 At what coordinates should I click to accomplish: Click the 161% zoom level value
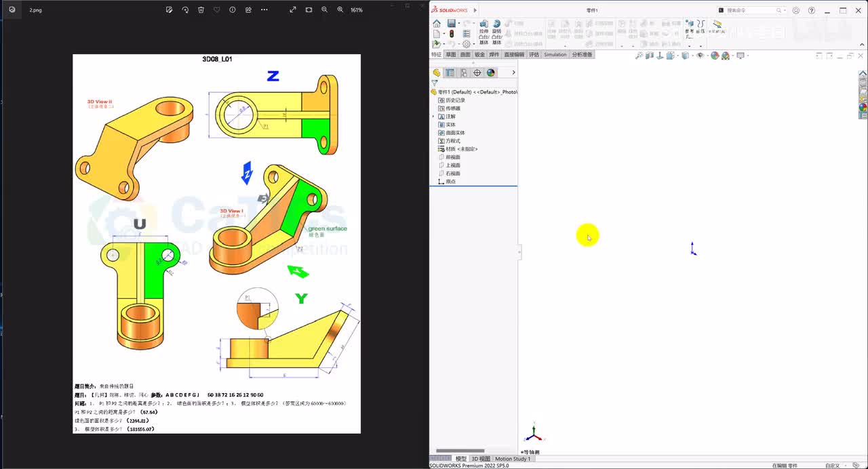(357, 10)
